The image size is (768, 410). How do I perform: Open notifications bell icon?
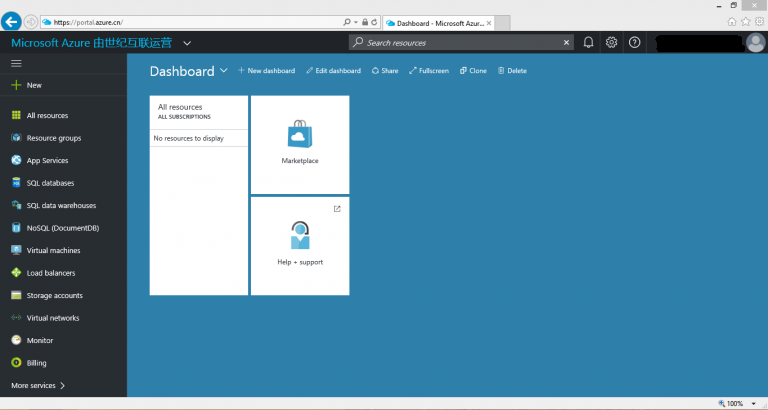tap(588, 43)
